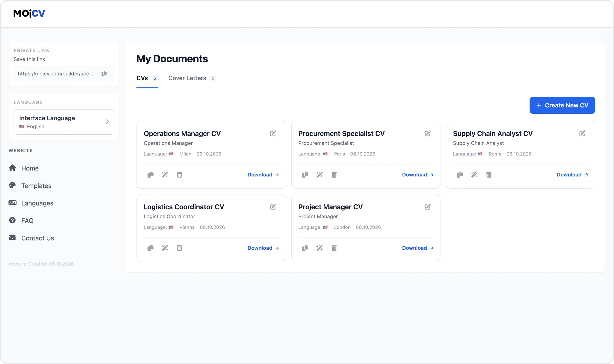
Task: Edit the Supply Chain Analyst CV title
Action: point(582,133)
